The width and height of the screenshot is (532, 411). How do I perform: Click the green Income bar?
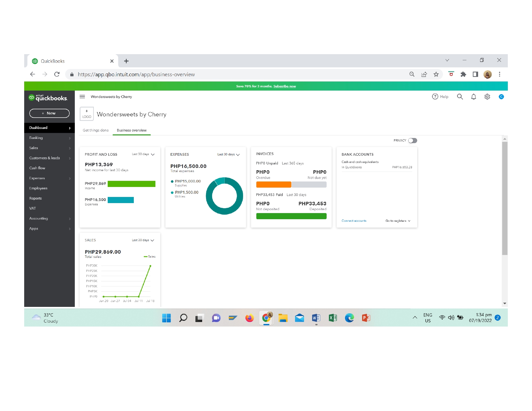point(132,184)
